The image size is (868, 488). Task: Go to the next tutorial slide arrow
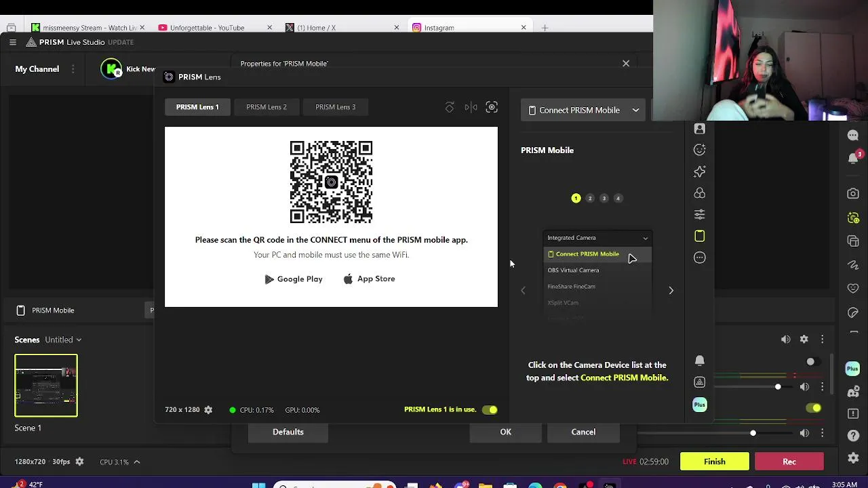[x=671, y=291]
